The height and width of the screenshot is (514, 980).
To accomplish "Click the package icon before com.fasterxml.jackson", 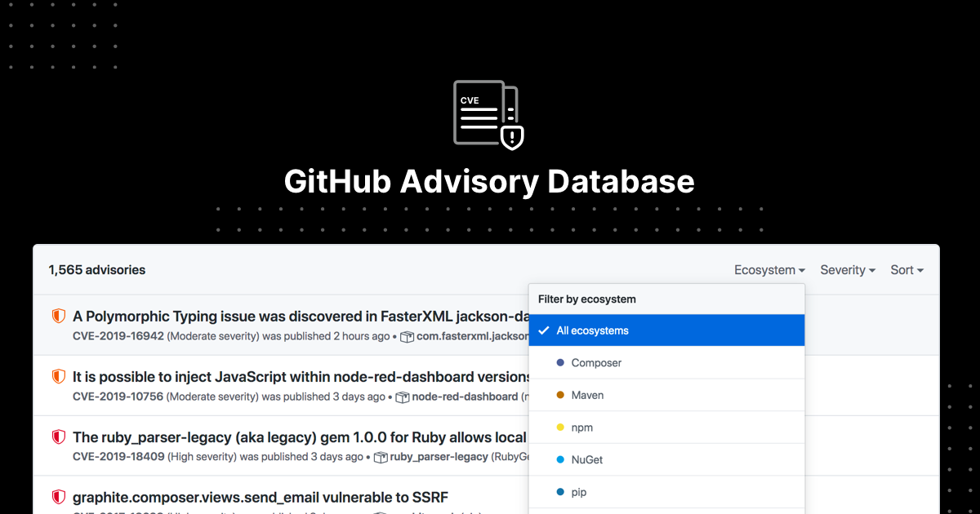I will tap(406, 336).
